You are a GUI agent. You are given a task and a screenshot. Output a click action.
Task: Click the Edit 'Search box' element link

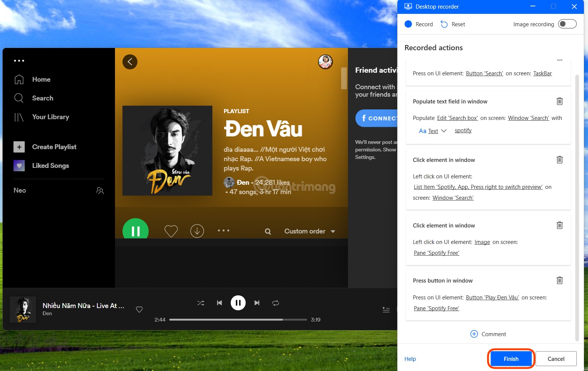click(457, 118)
